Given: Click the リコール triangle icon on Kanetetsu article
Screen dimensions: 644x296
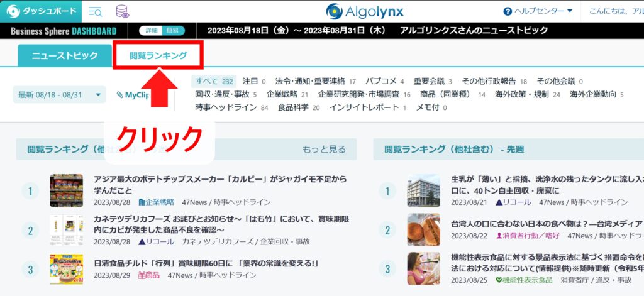Looking at the screenshot, I should pos(142,241).
